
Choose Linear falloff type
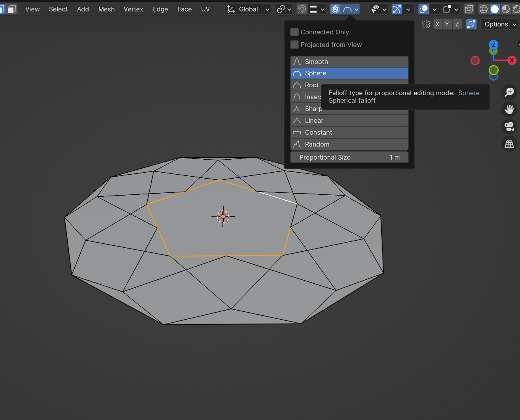click(x=349, y=121)
